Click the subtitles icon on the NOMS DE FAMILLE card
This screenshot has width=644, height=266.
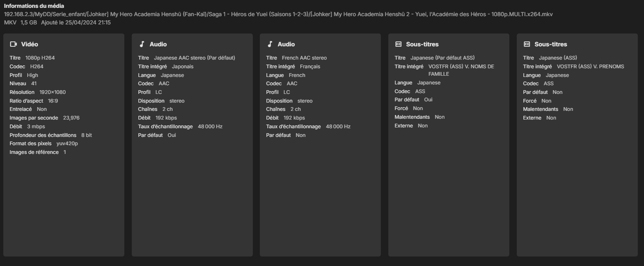pos(398,44)
